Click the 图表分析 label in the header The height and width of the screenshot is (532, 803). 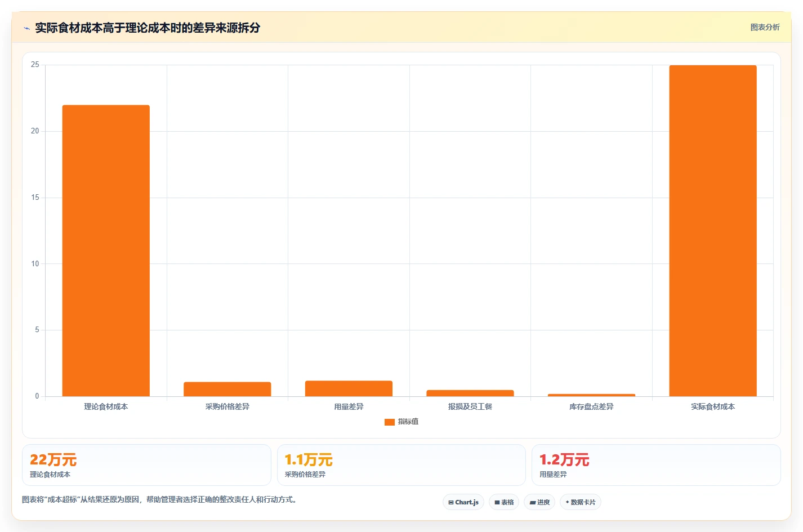(x=765, y=27)
